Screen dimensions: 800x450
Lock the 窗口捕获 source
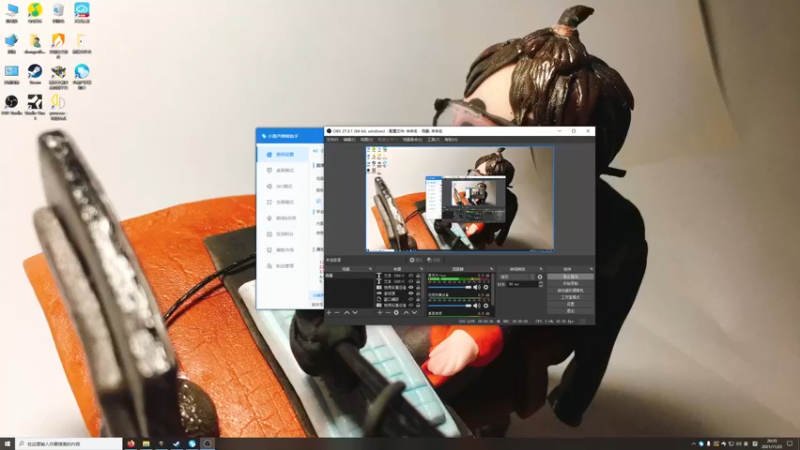coord(418,299)
